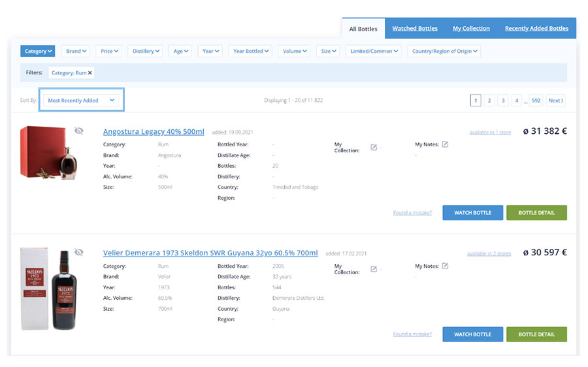Go to page 2 of results
The width and height of the screenshot is (588, 367).
489,101
